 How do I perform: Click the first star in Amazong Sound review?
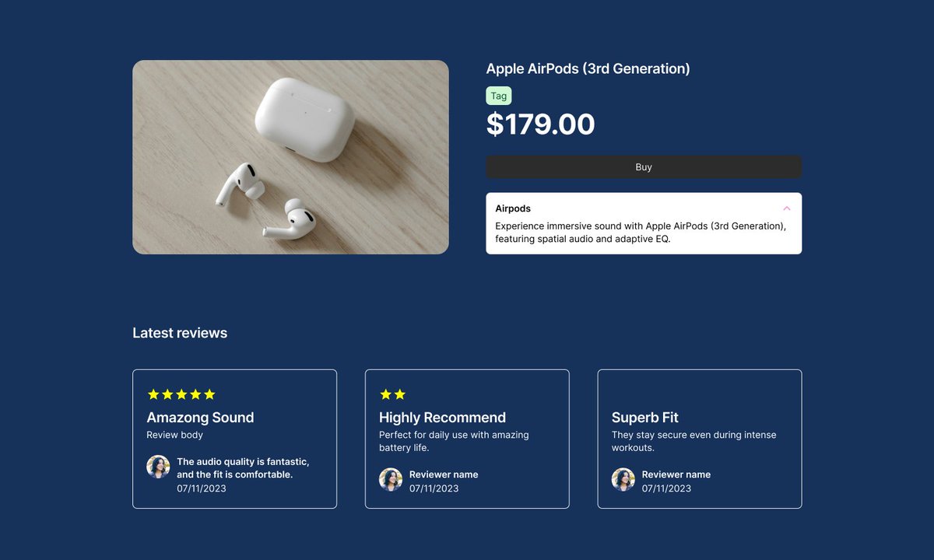153,394
